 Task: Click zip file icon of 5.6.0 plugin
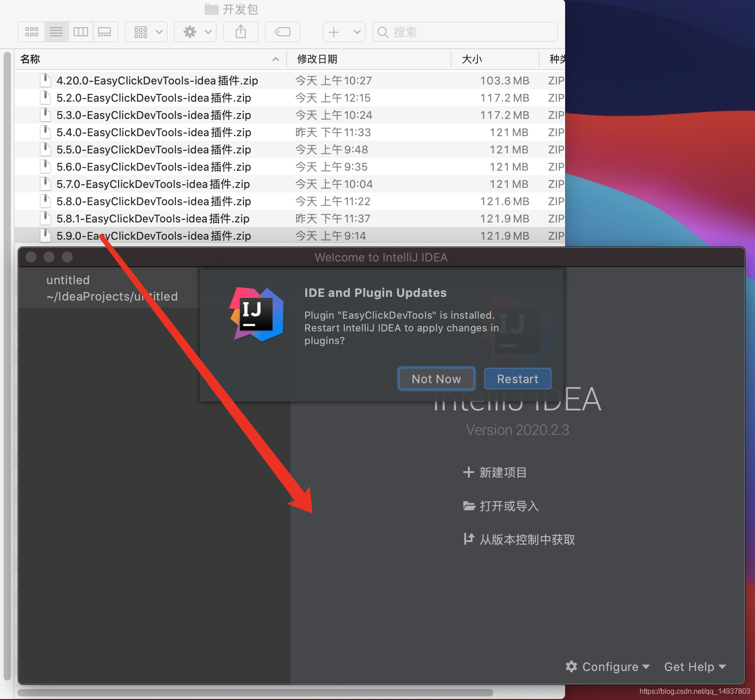point(45,166)
